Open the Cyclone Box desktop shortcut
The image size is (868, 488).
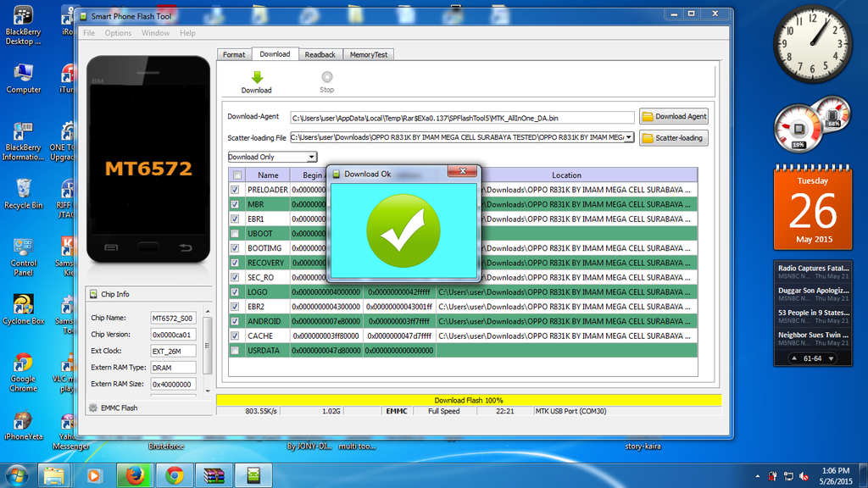(x=23, y=305)
